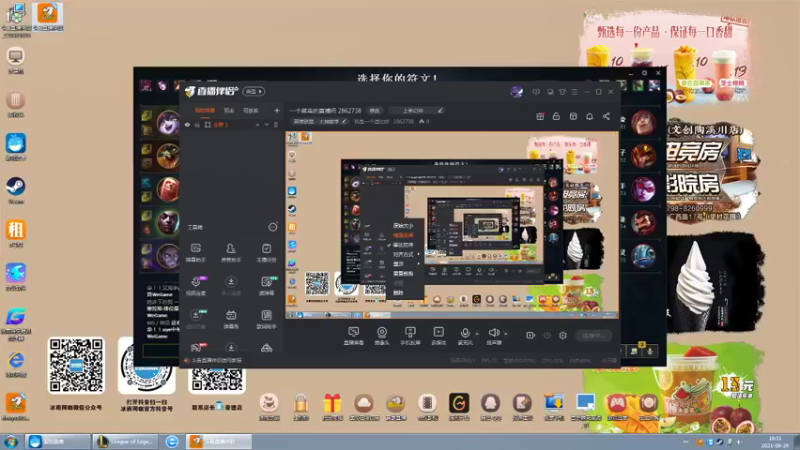The width and height of the screenshot is (800, 450).
Task: Open the car-shaped icon tool in toolbox
Action: click(x=266, y=348)
